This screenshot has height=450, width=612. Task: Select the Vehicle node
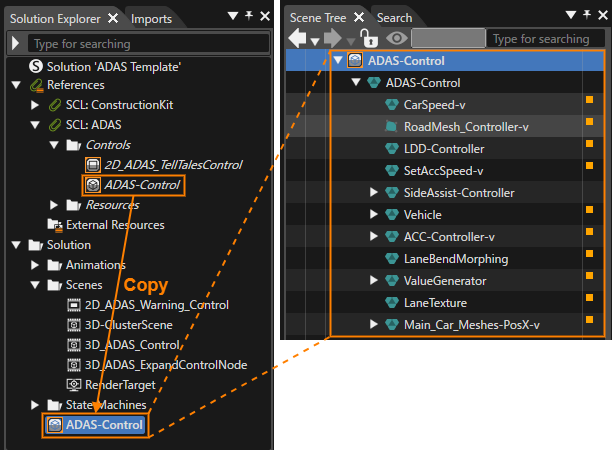[422, 215]
